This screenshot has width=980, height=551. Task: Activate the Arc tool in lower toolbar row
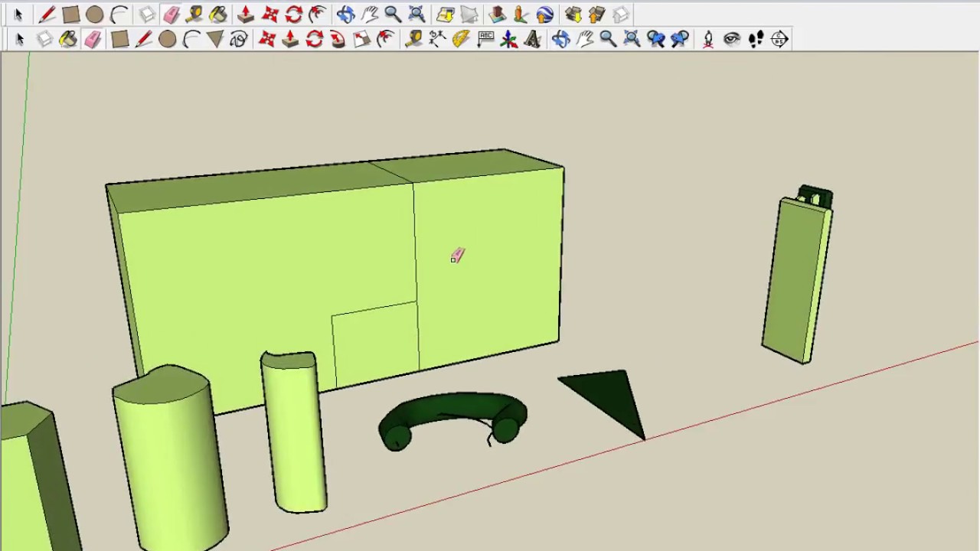[x=191, y=39]
